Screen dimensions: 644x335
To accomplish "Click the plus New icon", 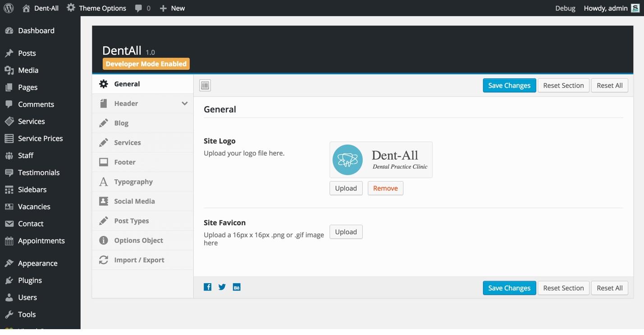I will (x=163, y=8).
